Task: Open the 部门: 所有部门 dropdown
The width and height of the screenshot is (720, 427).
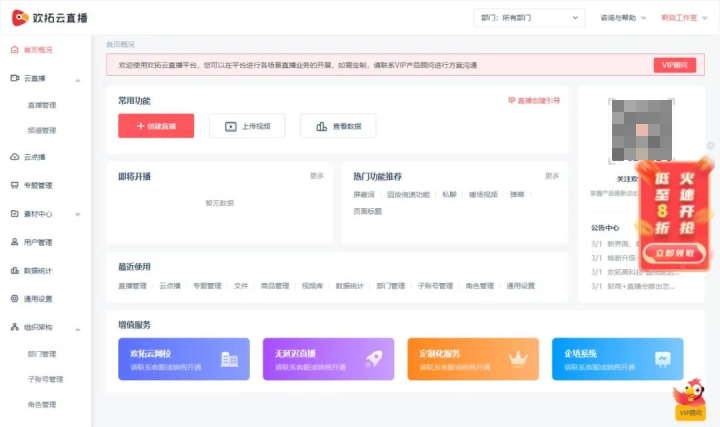Action: [x=529, y=18]
